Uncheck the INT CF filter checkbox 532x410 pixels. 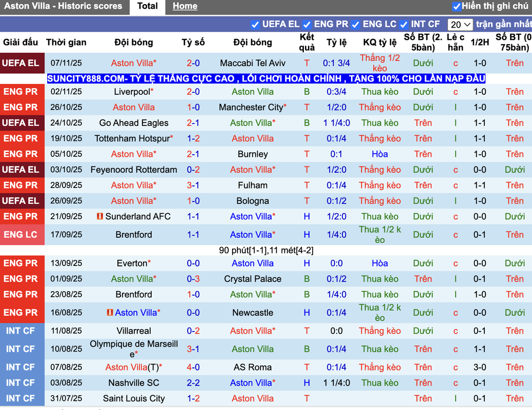point(404,25)
